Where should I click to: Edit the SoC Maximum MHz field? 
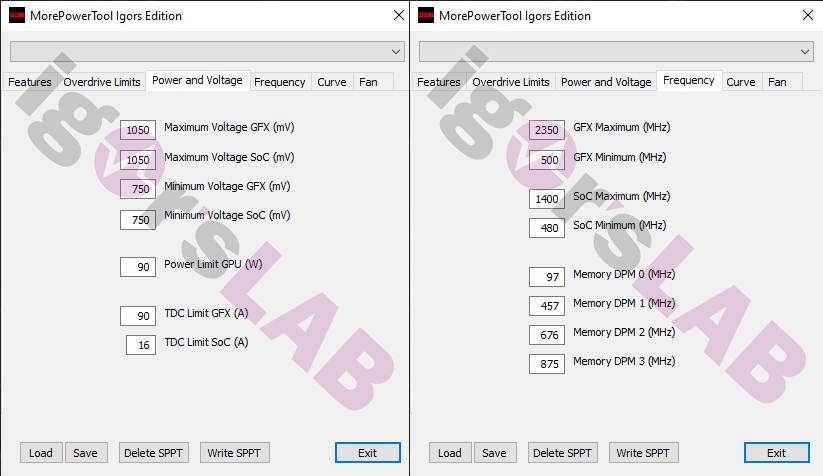click(547, 199)
